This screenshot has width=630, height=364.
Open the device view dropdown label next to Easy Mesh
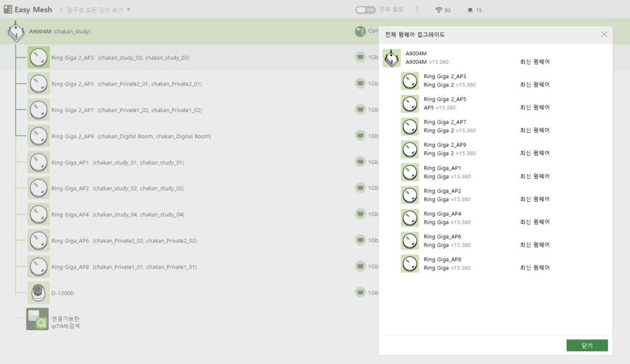(95, 10)
